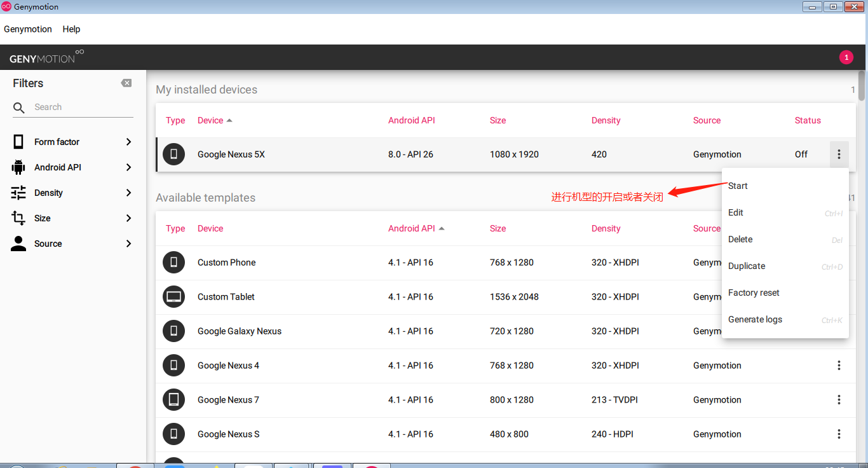Screen dimensions: 868x468
Task: Click the installed devices Source column header
Action: coord(707,120)
